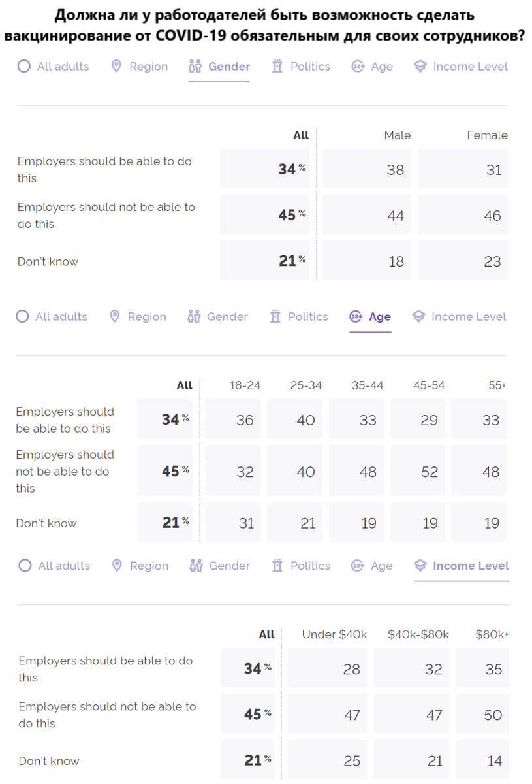532x784 pixels.
Task: Select the Politics building icon in the top row
Action: tap(278, 66)
